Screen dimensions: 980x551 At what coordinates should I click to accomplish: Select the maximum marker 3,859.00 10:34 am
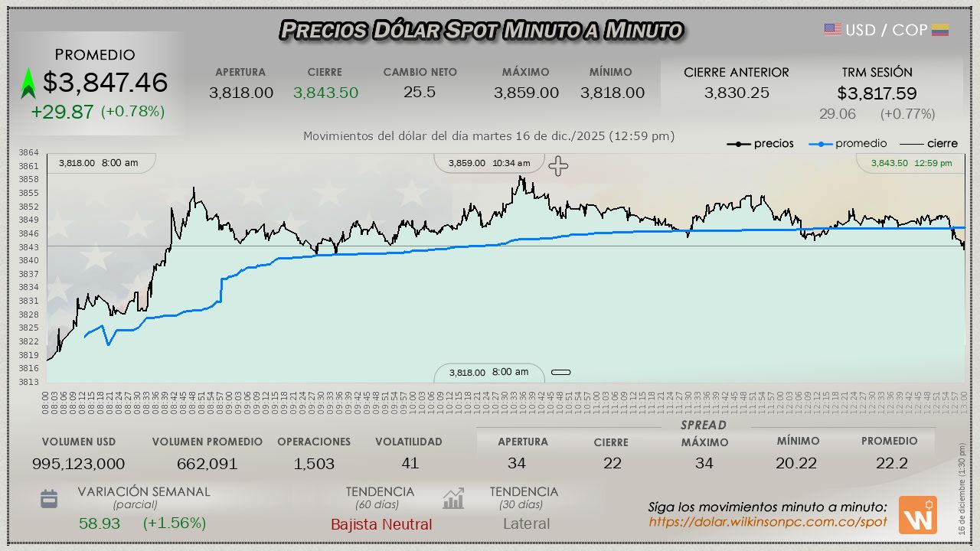coord(488,163)
